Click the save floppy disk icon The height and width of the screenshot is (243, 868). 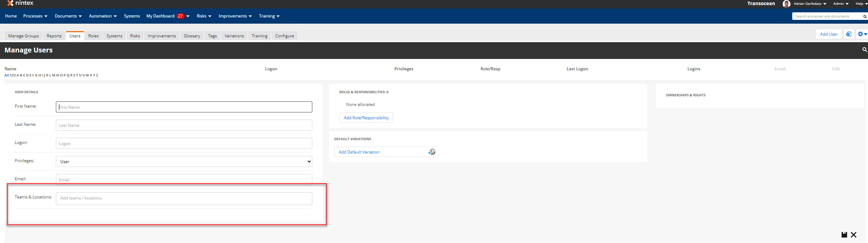(844, 235)
